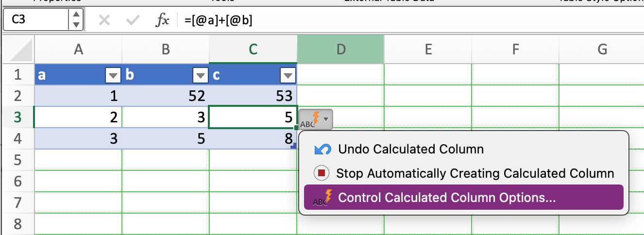Click the Undo Calculated Column arrow icon
Image resolution: width=644 pixels, height=235 pixels.
[322, 149]
